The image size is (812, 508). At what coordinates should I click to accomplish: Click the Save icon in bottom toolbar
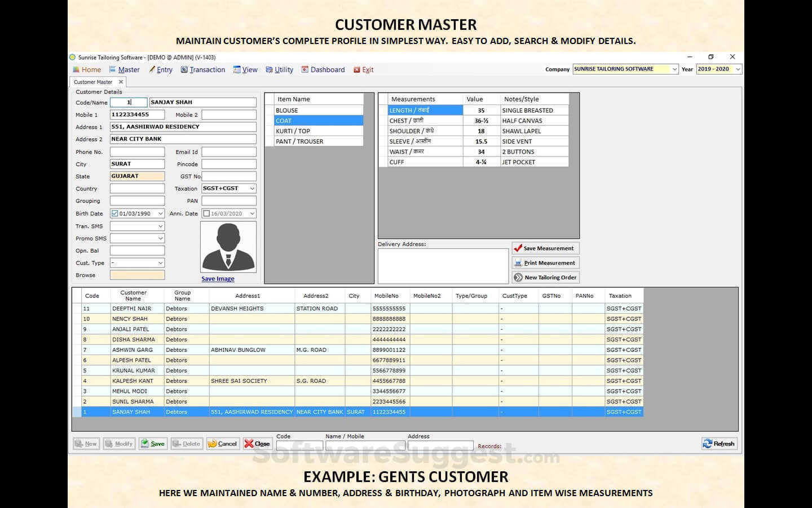coord(145,444)
